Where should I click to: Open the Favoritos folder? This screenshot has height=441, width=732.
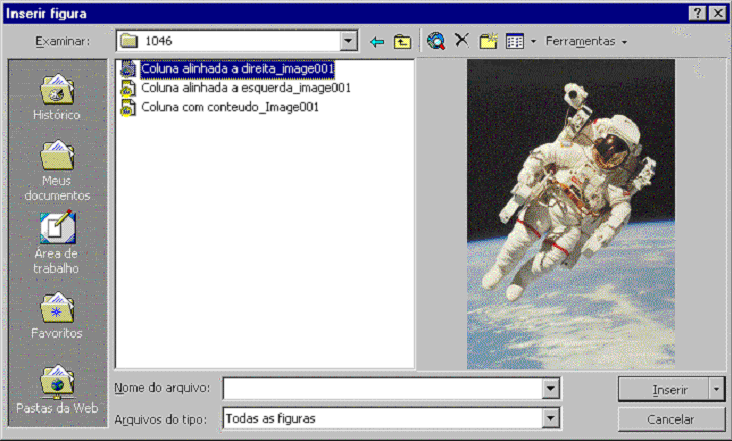57,316
